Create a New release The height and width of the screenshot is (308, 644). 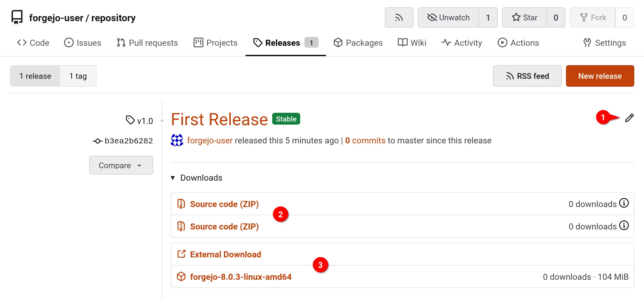pyautogui.click(x=600, y=76)
